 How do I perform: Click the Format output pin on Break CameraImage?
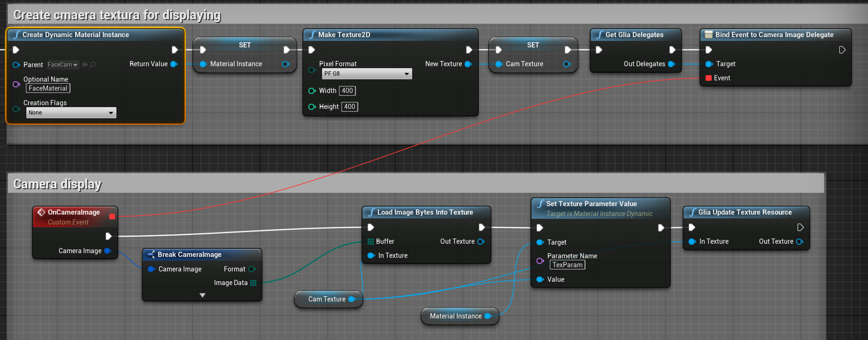pyautogui.click(x=252, y=269)
